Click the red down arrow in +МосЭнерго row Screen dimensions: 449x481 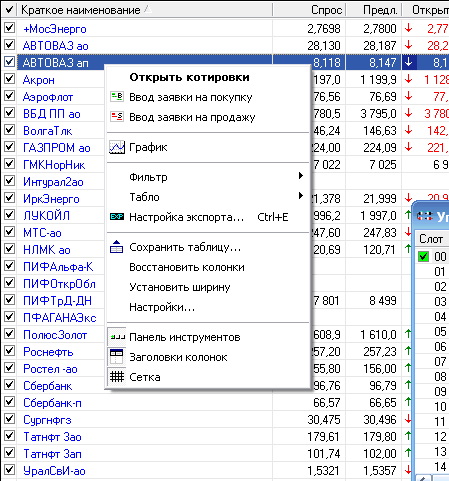[409, 28]
